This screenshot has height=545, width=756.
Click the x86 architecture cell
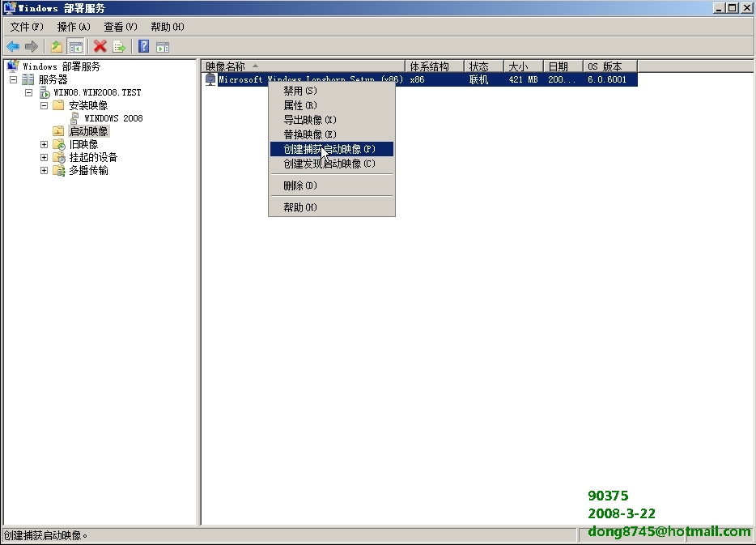(418, 79)
